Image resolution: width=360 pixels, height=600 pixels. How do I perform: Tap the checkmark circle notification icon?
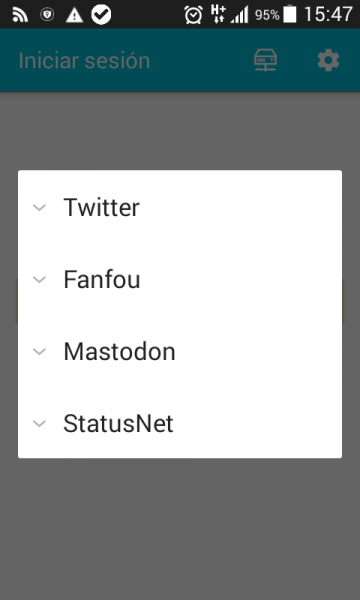101,15
